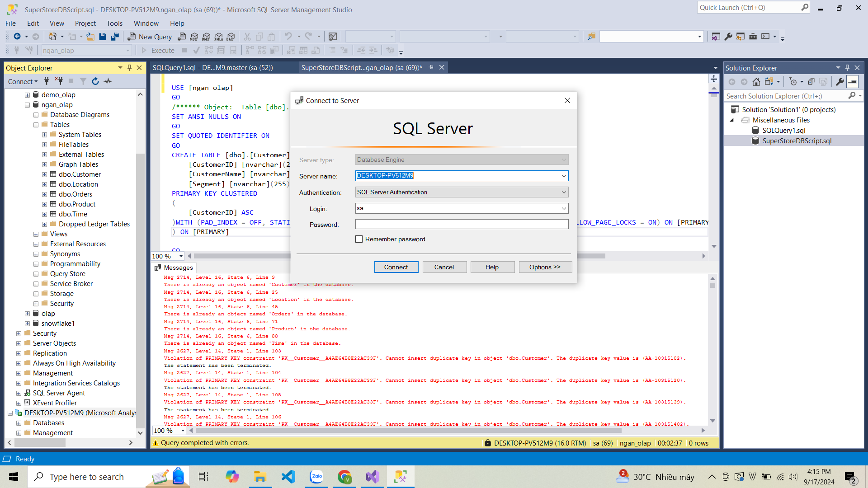This screenshot has height=488, width=868.
Task: Open the Server name dropdown
Action: point(564,176)
